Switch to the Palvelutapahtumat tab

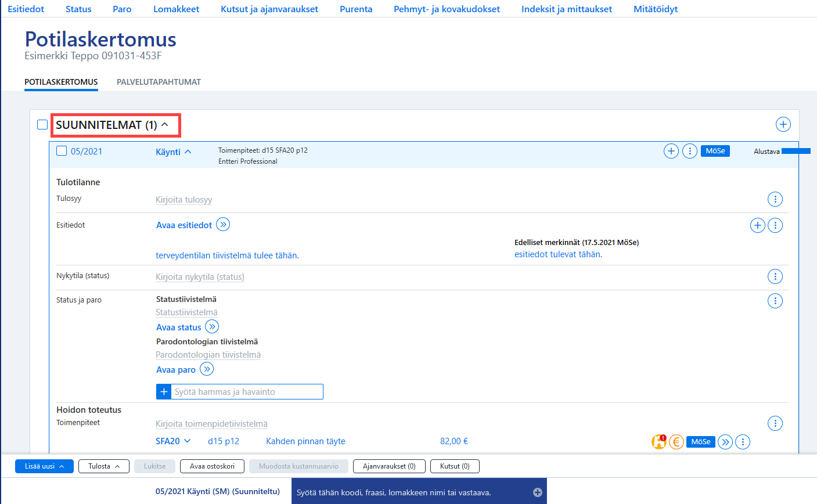click(x=159, y=82)
